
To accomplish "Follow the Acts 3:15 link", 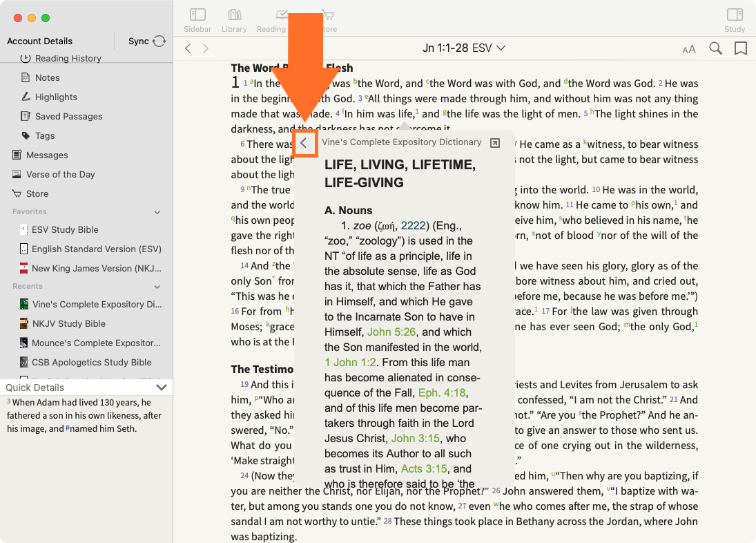I will tap(425, 468).
